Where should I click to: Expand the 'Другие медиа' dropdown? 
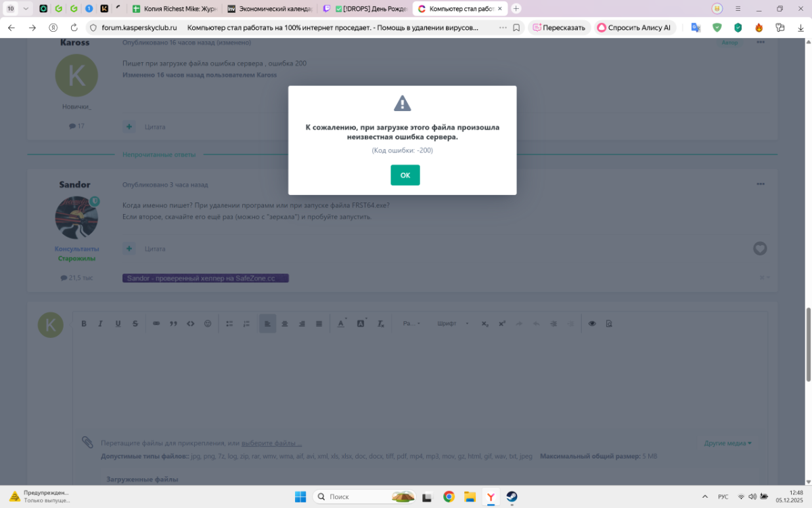[x=728, y=443]
